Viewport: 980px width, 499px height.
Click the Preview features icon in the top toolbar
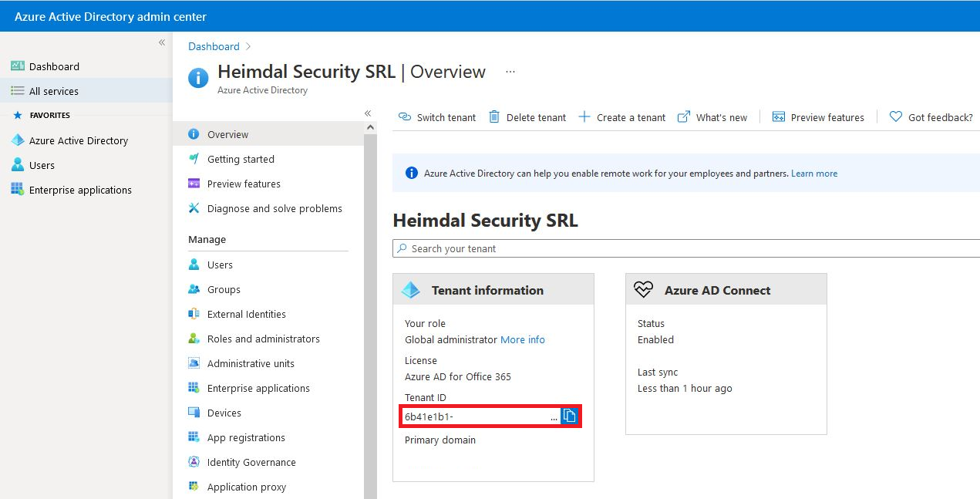[x=778, y=117]
